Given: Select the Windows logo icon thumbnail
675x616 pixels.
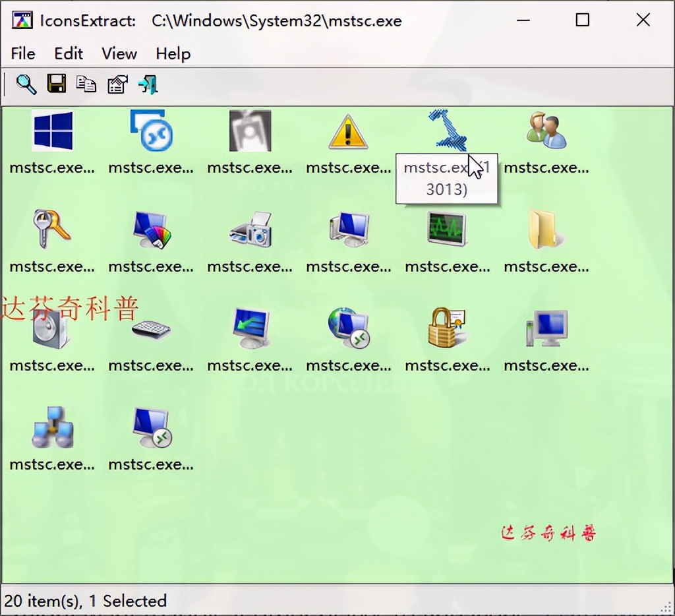Looking at the screenshot, I should tap(52, 131).
